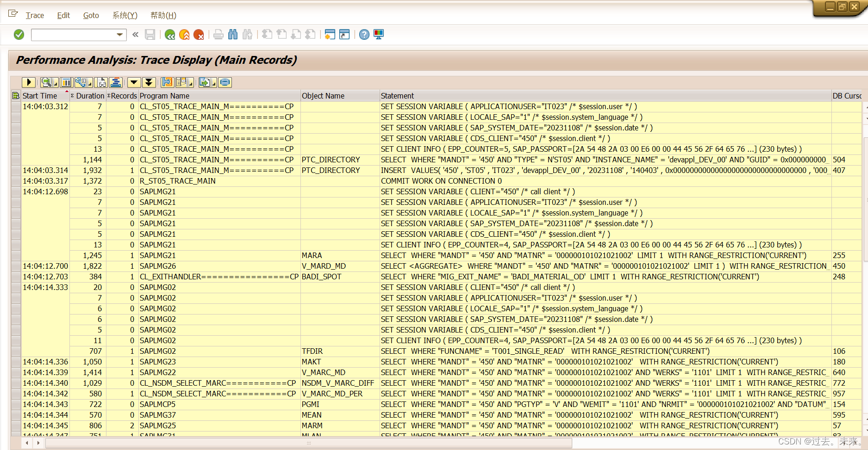Viewport: 868px width, 450px height.
Task: Open the command field dropdown arrow
Action: [x=120, y=35]
